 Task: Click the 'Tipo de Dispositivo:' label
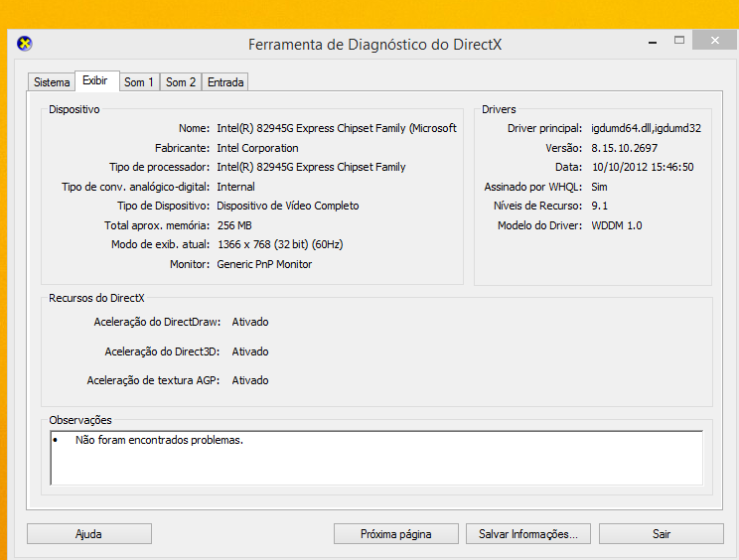point(163,206)
